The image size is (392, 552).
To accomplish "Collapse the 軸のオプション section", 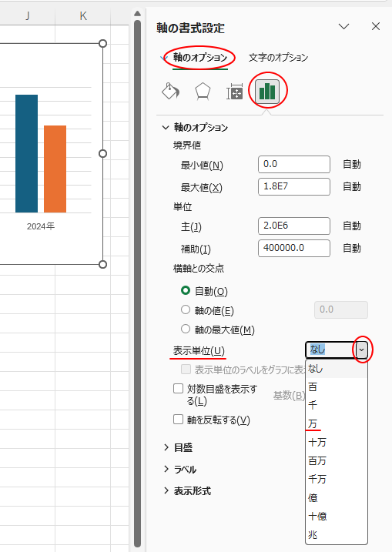I will (x=165, y=128).
